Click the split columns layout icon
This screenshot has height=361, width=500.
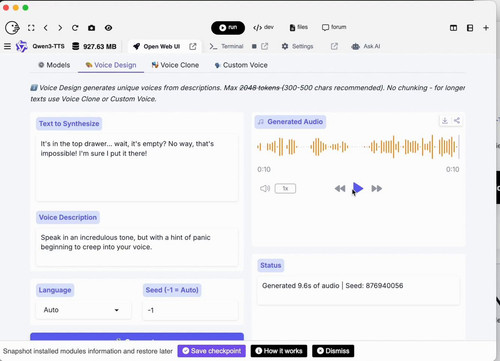point(453,28)
